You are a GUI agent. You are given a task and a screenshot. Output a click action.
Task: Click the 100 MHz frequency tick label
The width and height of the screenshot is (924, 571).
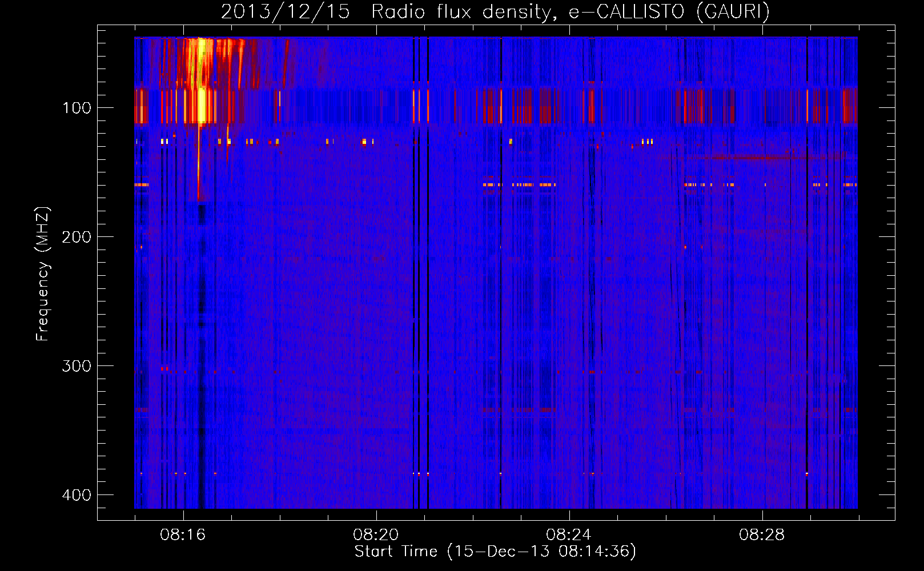pyautogui.click(x=77, y=108)
